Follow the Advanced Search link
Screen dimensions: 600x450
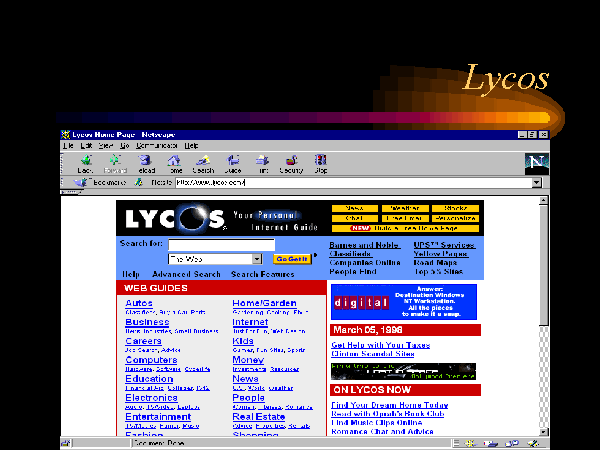pos(186,274)
